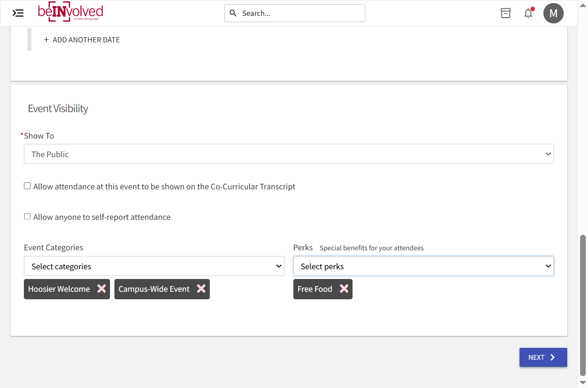Open the side navigation menu icon
This screenshot has width=588, height=388.
coord(18,13)
